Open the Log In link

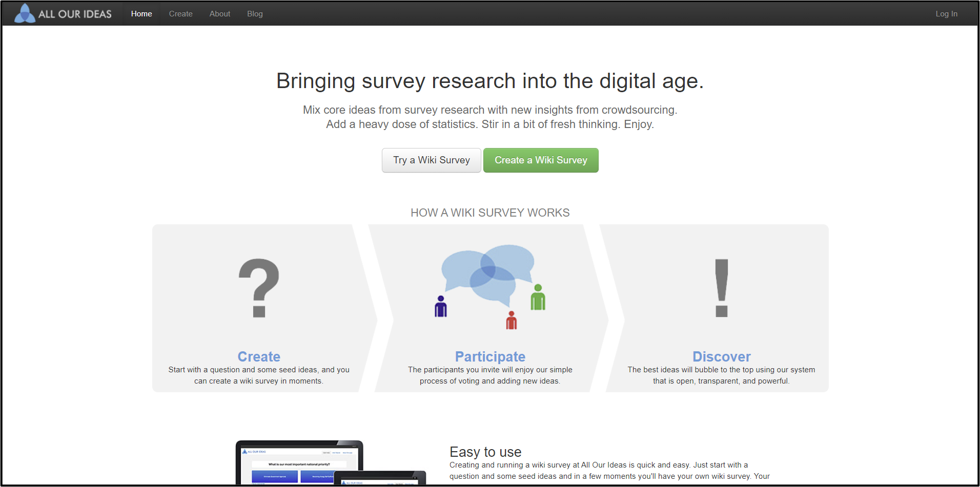tap(946, 13)
